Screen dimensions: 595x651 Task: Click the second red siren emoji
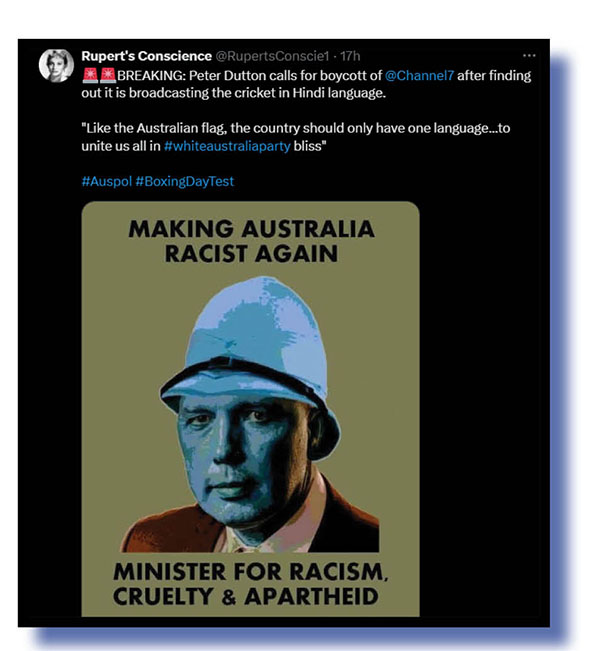pos(108,76)
